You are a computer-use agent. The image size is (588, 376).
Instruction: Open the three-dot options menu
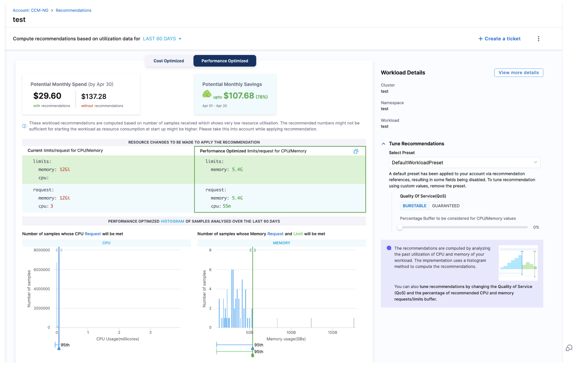click(538, 39)
